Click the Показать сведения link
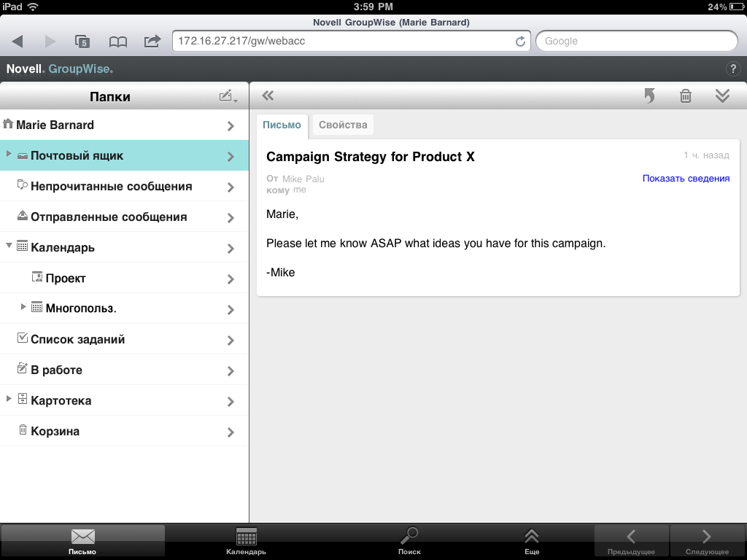Viewport: 747px width, 560px height. click(686, 179)
